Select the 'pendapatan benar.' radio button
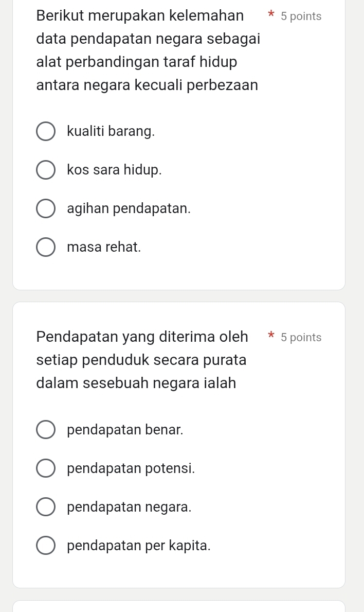This screenshot has width=364, height=612. (46, 430)
